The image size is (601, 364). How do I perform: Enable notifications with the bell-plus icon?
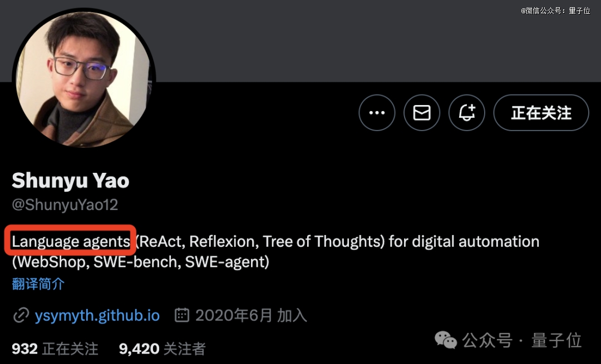(x=467, y=112)
